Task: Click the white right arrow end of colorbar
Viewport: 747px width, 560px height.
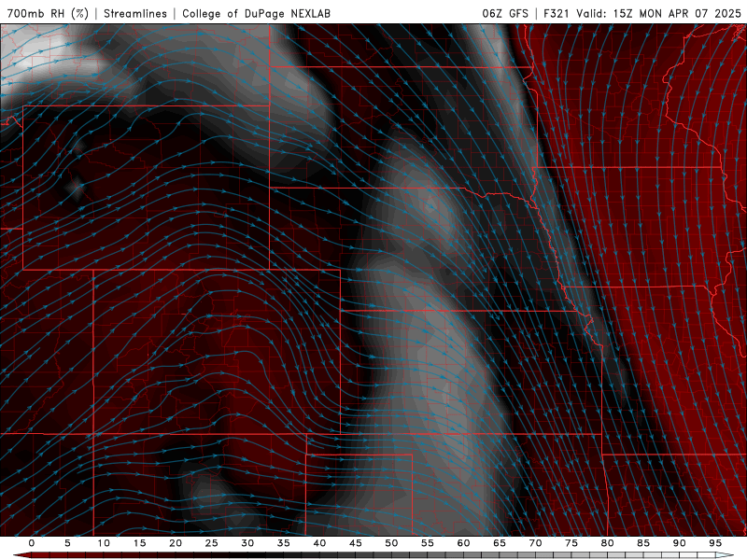Action: [x=726, y=555]
